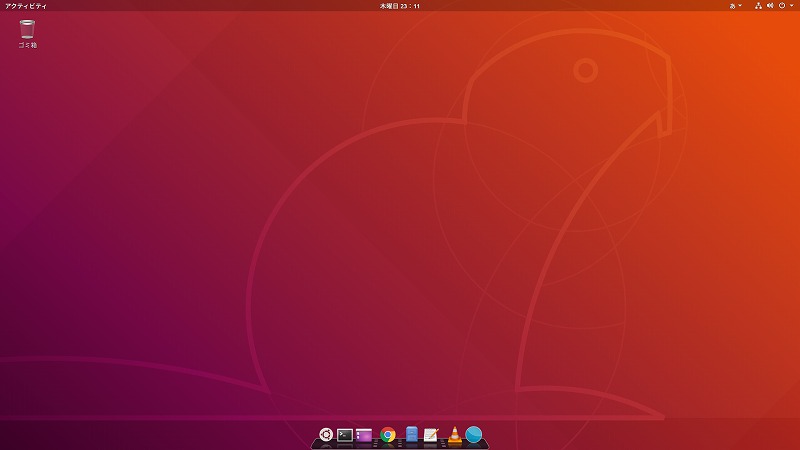Click the wired network status icon

[758, 6]
